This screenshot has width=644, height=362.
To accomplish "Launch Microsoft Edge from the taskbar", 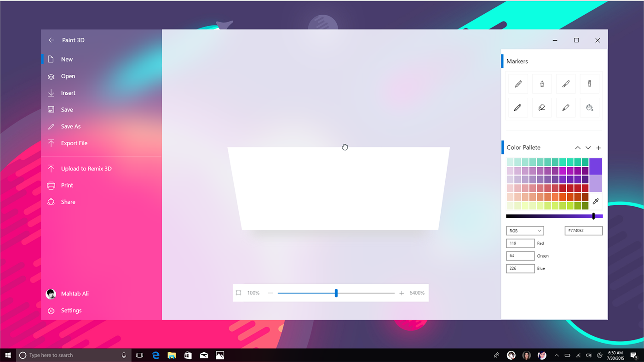I will [156, 355].
